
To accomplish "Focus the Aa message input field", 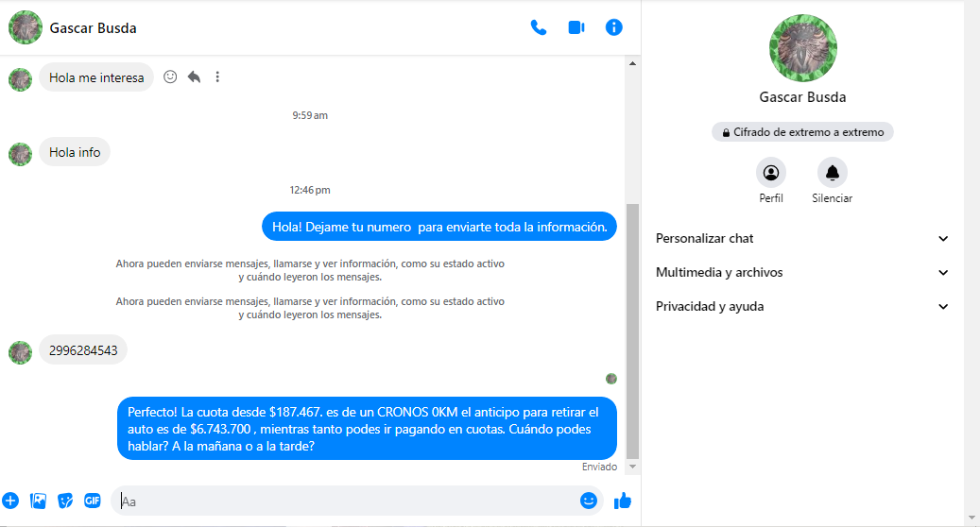I will coord(346,501).
